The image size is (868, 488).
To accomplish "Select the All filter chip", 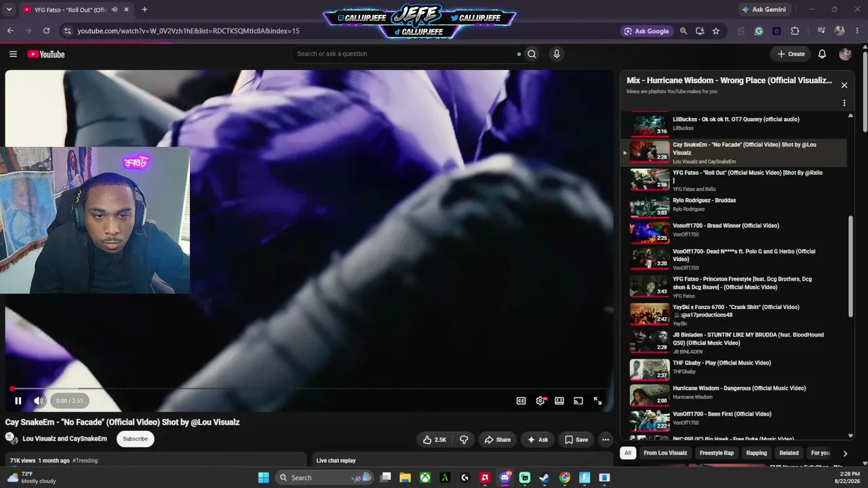I will pos(628,453).
